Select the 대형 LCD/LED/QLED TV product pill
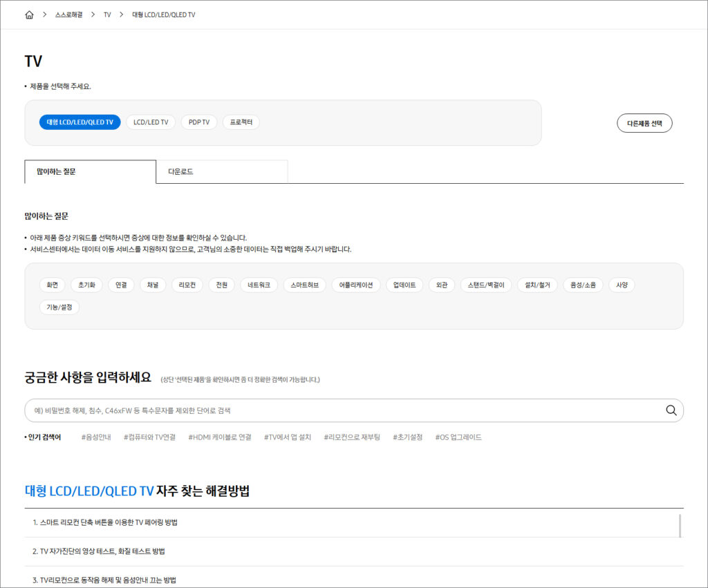This screenshot has width=708, height=588. pos(80,122)
